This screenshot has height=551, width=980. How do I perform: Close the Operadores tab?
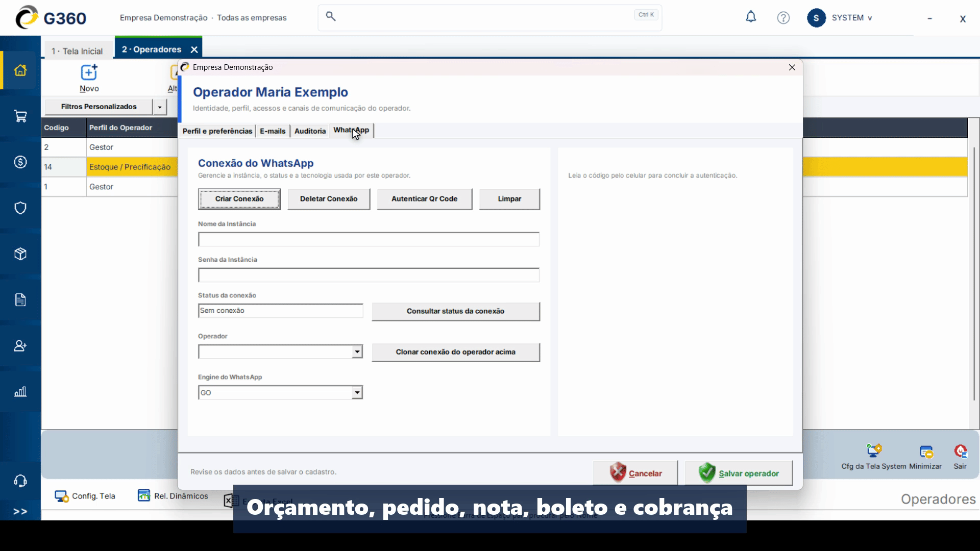(194, 49)
